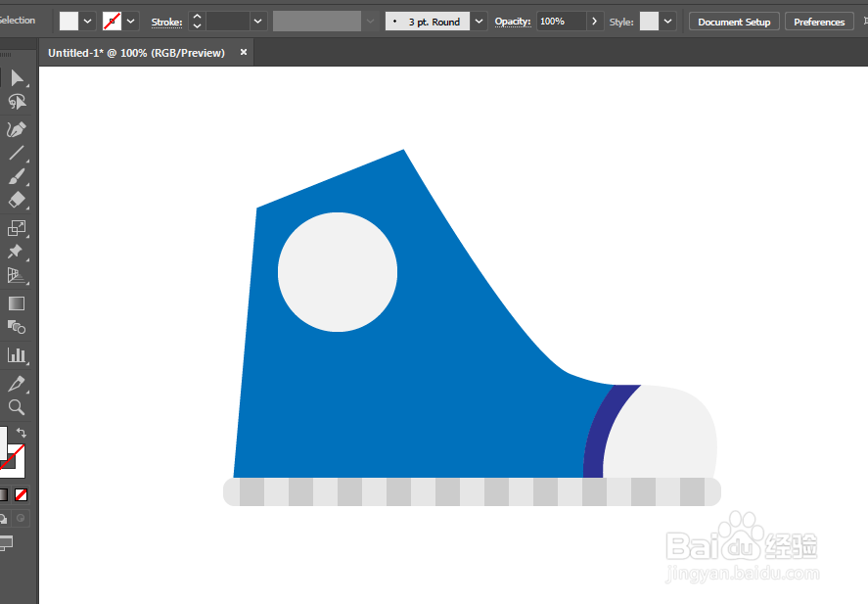Click the Preferences button
The width and height of the screenshot is (868, 604).
click(x=819, y=22)
